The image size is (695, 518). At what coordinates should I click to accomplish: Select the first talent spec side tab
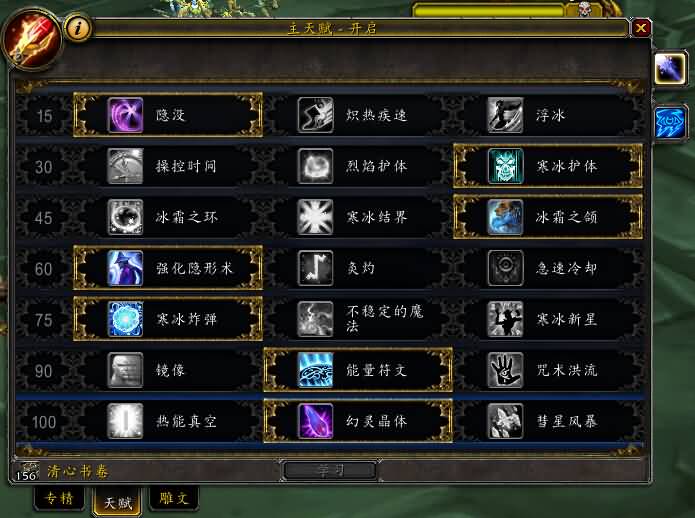tap(670, 68)
